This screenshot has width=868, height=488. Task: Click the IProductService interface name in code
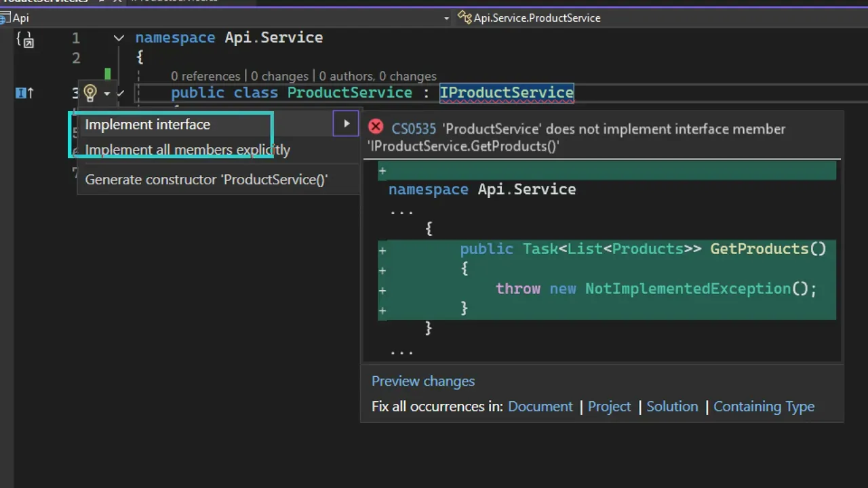[507, 92]
